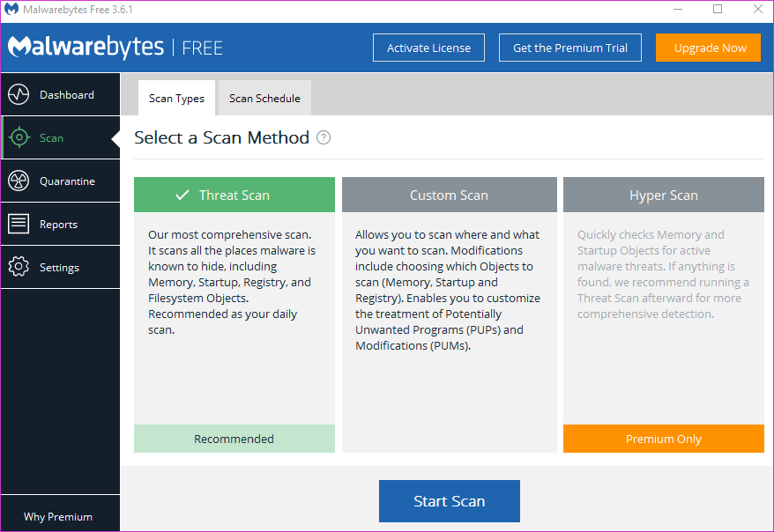This screenshot has height=532, width=774.
Task: Open the Settings section
Action: click(x=60, y=267)
